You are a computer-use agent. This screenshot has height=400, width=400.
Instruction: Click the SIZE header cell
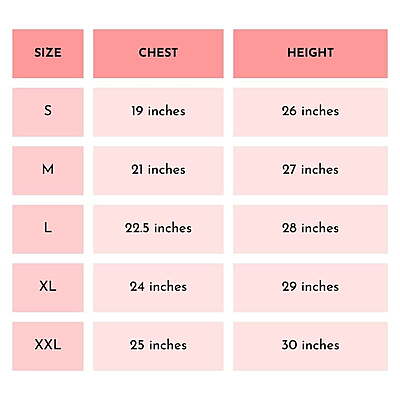tap(48, 54)
